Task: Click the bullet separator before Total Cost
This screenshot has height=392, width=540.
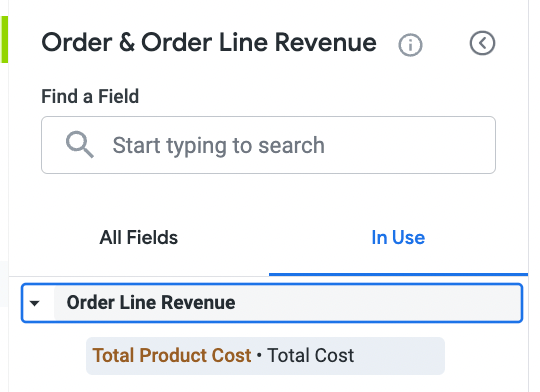Action: pyautogui.click(x=259, y=355)
